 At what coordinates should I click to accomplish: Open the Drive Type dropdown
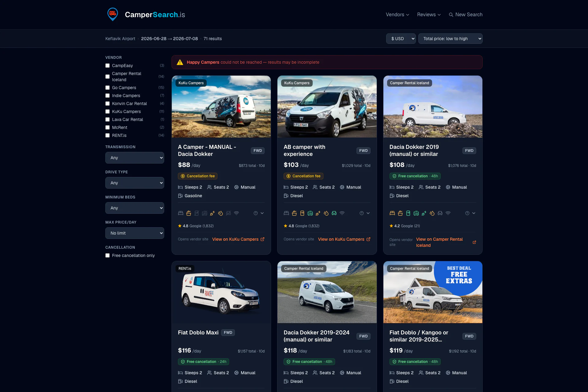click(135, 183)
